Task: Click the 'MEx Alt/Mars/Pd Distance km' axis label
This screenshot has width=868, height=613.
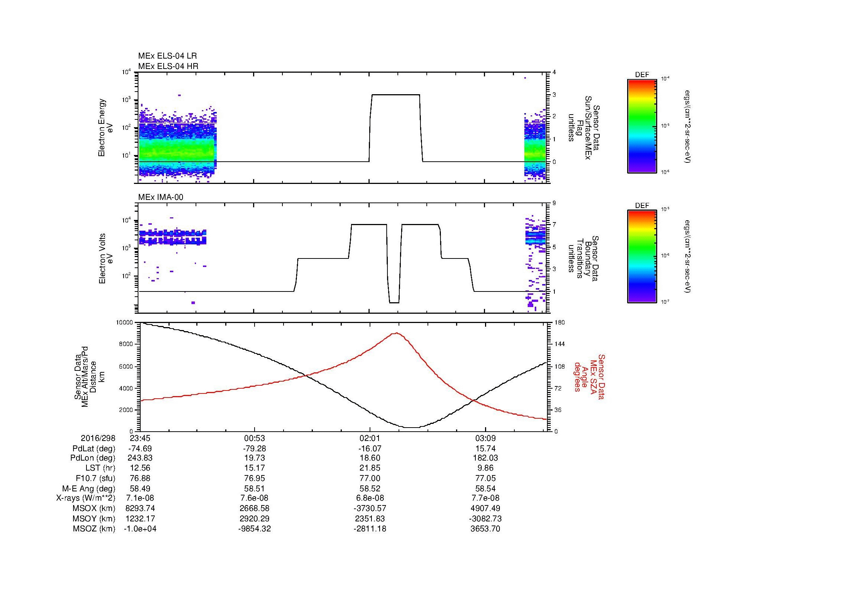Action: pyautogui.click(x=89, y=376)
